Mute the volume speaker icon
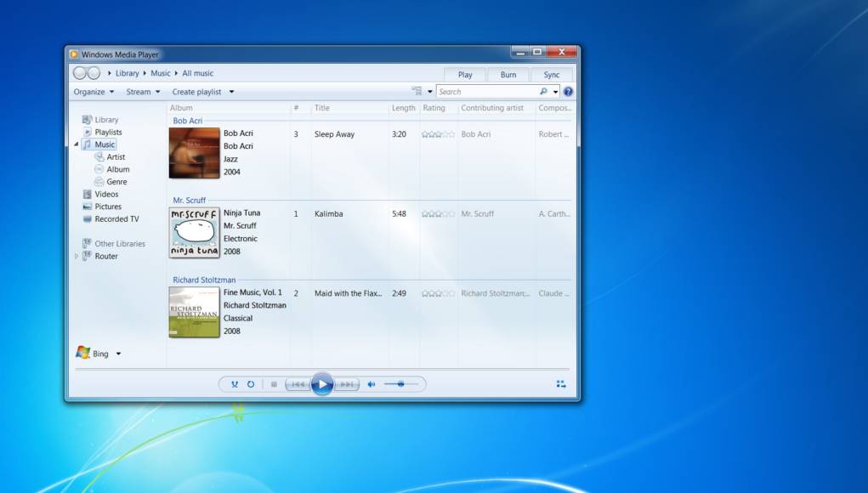 (371, 384)
